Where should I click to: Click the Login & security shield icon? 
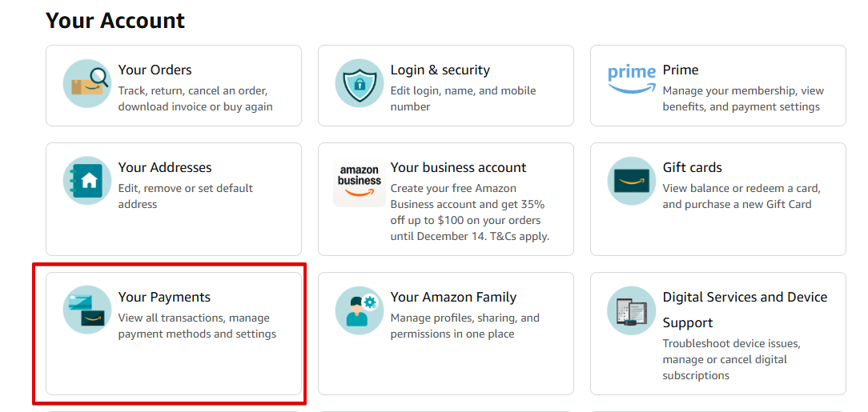(x=360, y=83)
